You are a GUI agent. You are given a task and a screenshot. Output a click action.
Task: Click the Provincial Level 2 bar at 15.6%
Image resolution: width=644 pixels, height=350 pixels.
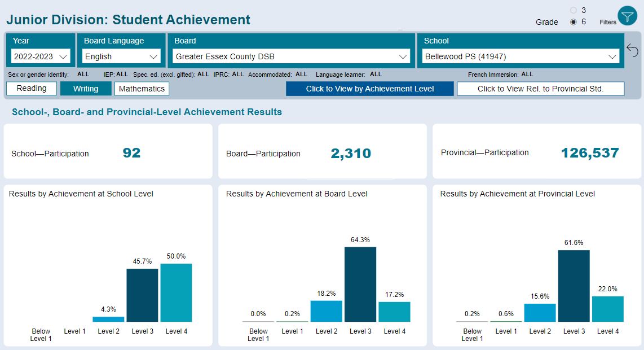pyautogui.click(x=540, y=313)
